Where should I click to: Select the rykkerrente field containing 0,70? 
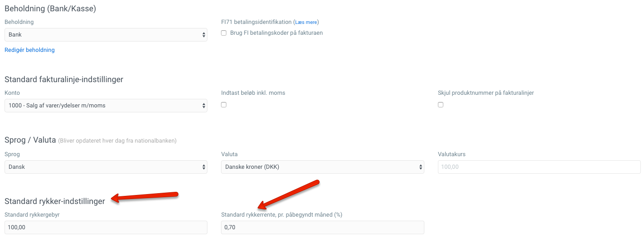click(x=322, y=227)
